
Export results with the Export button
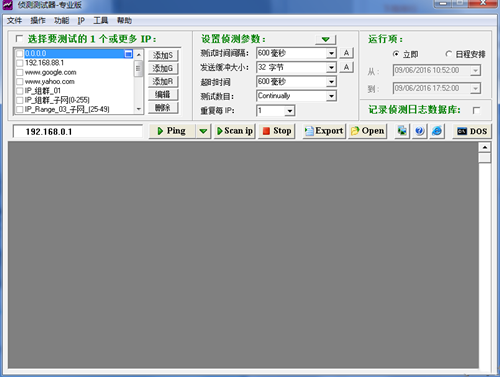[324, 131]
